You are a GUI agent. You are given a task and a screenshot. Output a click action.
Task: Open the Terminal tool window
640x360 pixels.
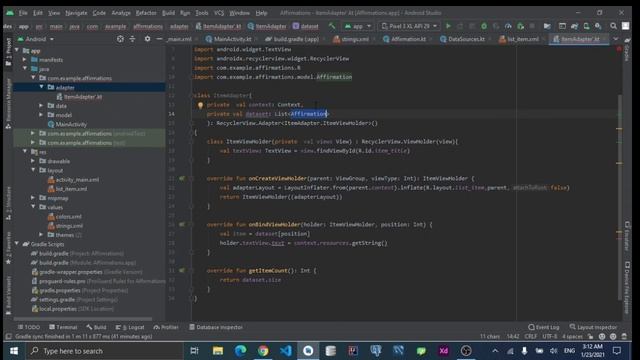[63, 327]
